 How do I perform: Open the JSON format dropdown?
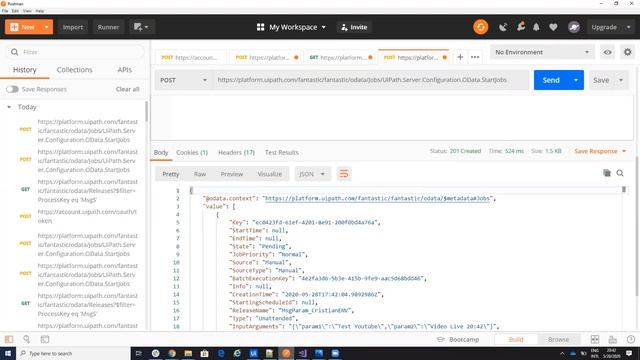[x=312, y=174]
